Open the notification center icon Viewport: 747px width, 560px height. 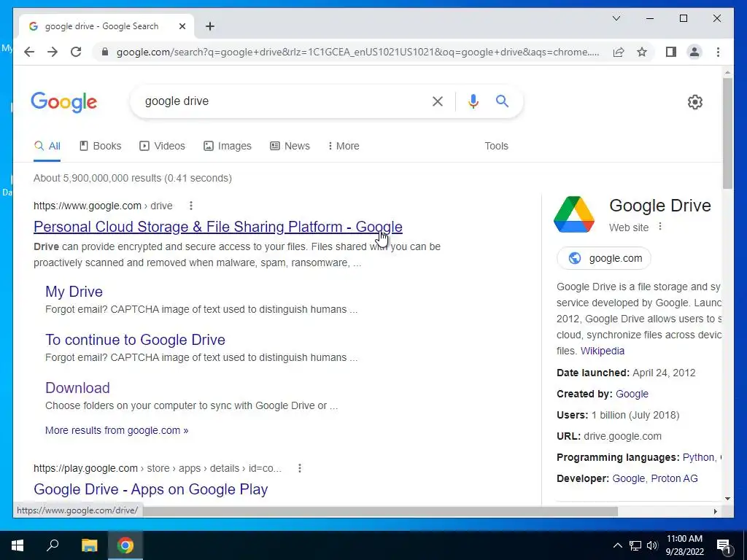pyautogui.click(x=723, y=546)
